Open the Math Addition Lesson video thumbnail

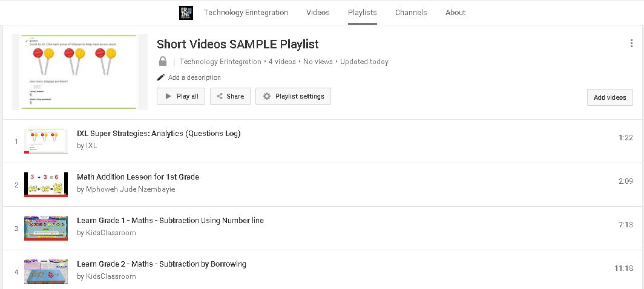click(x=46, y=185)
